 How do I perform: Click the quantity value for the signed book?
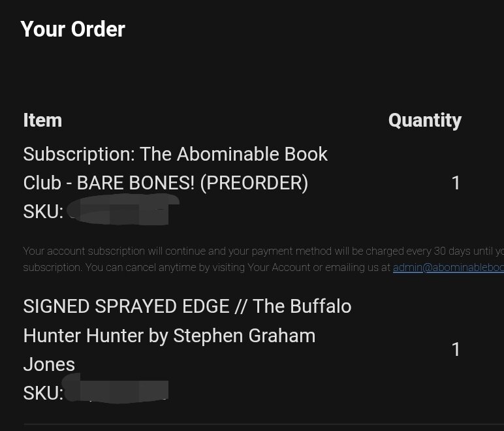456,349
